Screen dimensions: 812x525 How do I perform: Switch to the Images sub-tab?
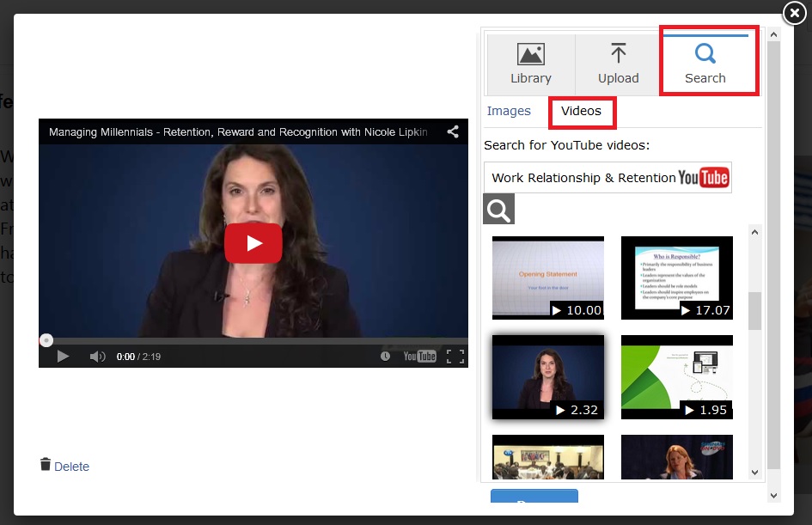tap(509, 111)
